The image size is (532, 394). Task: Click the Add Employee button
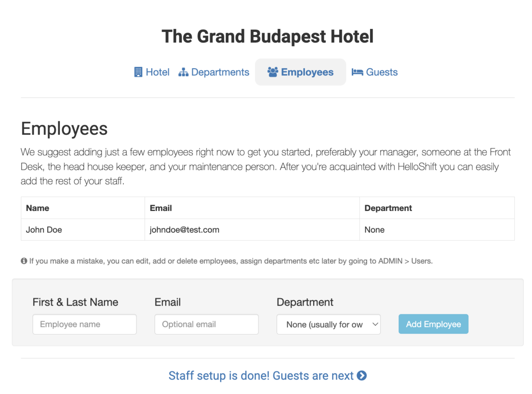point(434,324)
